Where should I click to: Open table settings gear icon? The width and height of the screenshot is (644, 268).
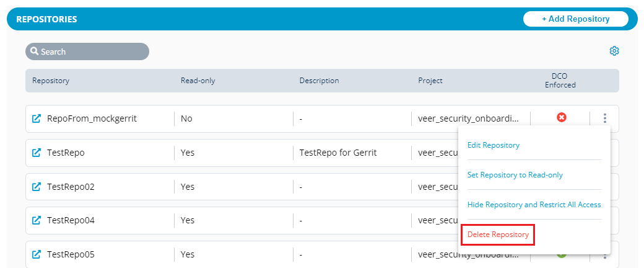click(614, 51)
